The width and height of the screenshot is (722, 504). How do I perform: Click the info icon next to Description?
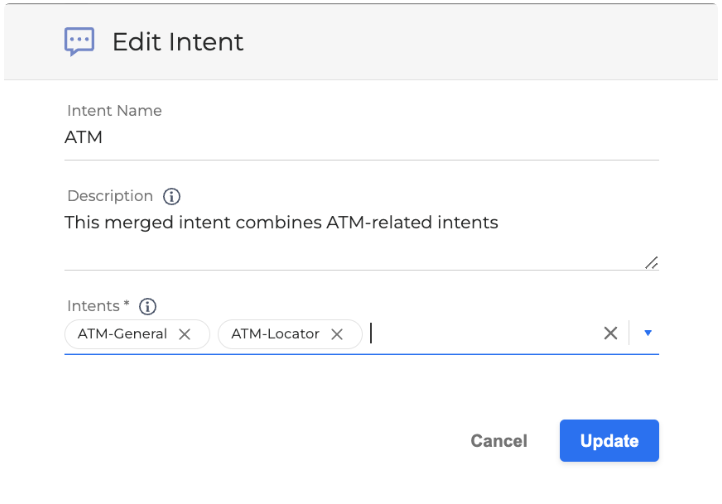[171, 196]
